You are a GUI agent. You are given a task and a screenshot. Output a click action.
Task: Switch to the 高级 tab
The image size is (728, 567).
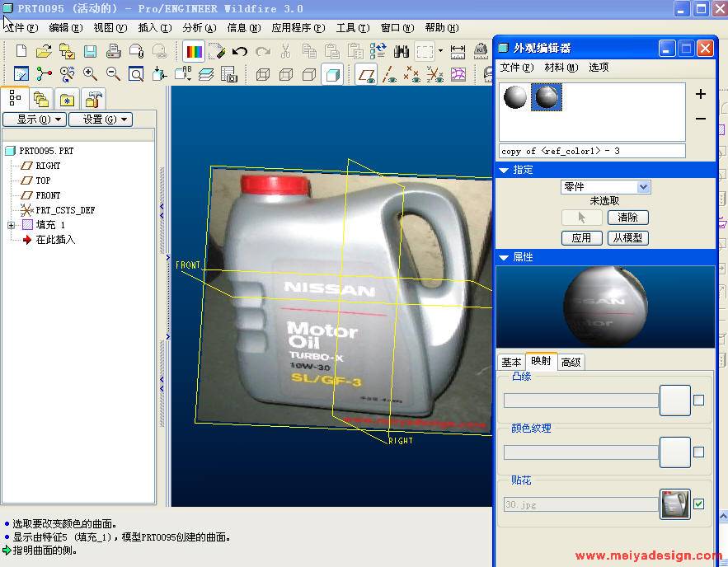pos(571,362)
